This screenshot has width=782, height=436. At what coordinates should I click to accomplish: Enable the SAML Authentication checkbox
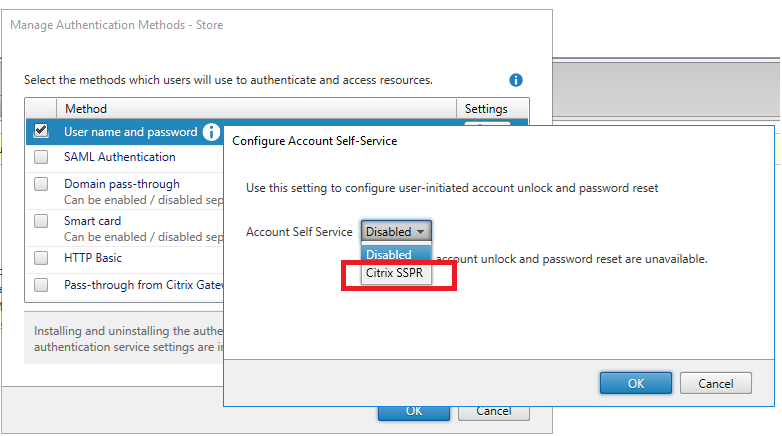click(x=41, y=157)
